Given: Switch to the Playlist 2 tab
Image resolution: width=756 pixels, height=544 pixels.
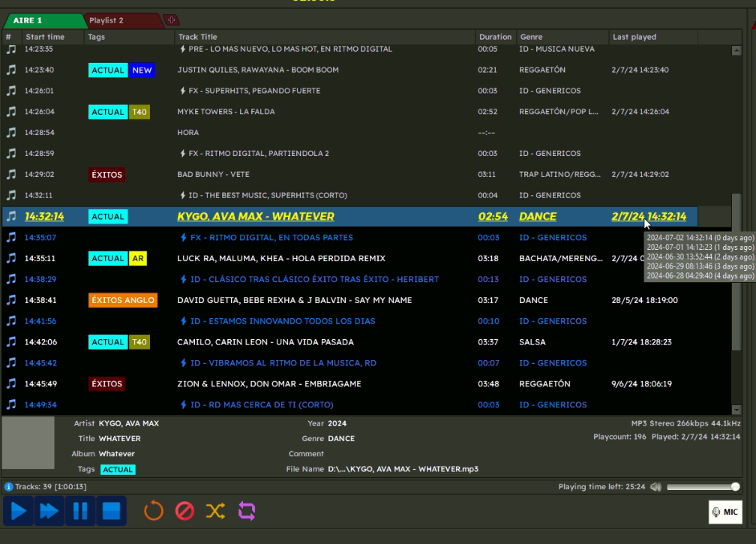Looking at the screenshot, I should point(121,20).
